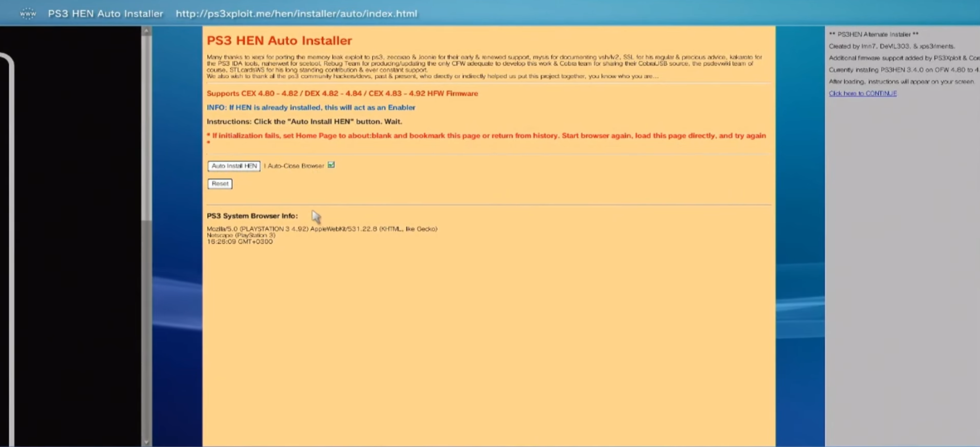Click the vertical scrollbar thumb
Screen dimensions: 980x447
tap(146, 127)
